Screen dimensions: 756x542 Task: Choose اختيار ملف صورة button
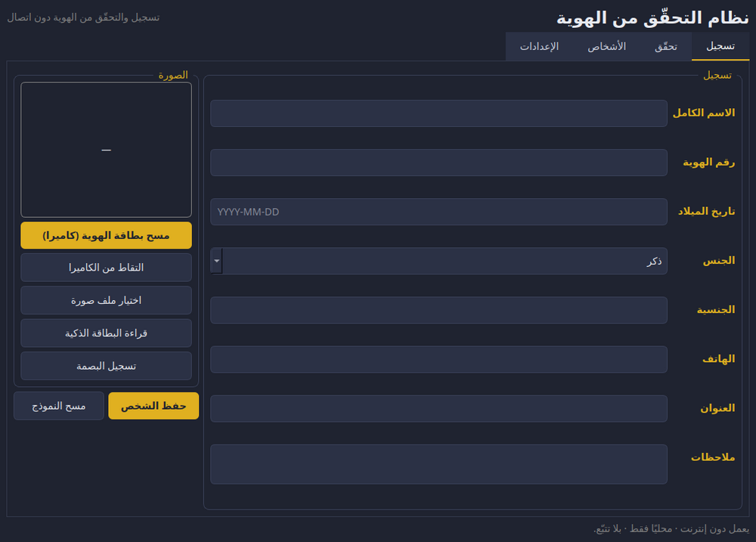[106, 300]
